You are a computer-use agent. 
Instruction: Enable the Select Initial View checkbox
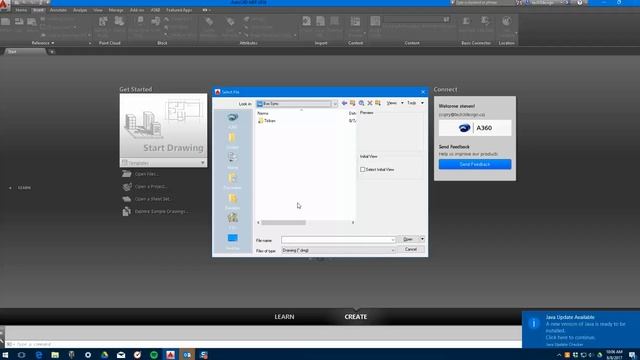click(362, 169)
